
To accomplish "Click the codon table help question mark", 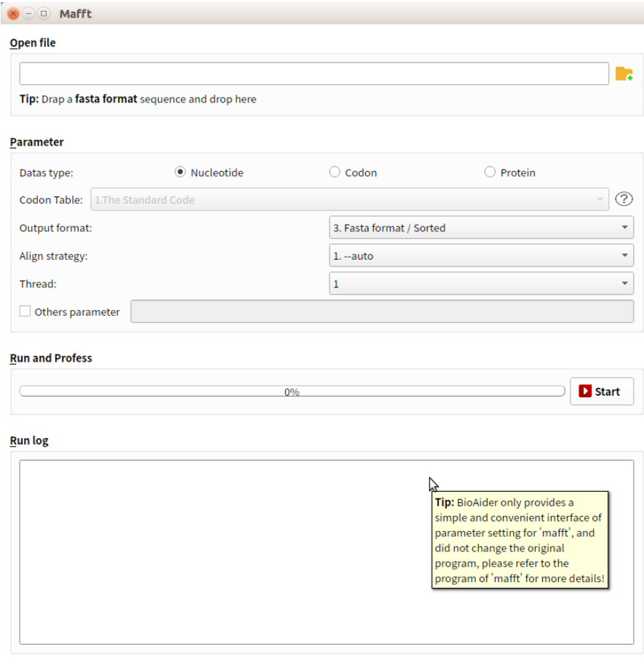I will (x=624, y=199).
